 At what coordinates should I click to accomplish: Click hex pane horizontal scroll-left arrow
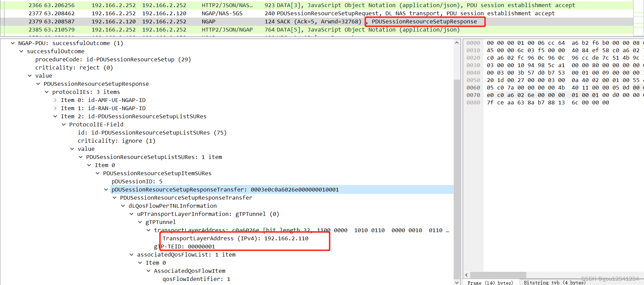[467, 275]
